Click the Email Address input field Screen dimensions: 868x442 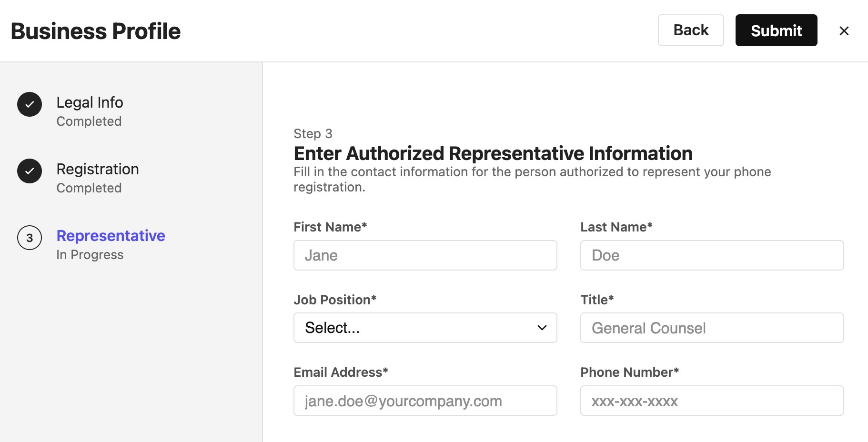click(x=425, y=401)
